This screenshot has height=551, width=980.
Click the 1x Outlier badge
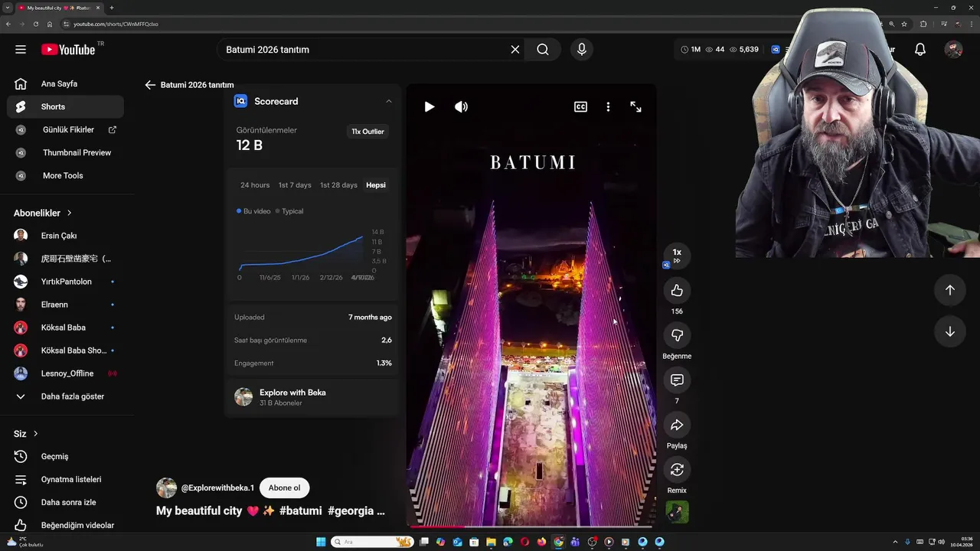[367, 132]
